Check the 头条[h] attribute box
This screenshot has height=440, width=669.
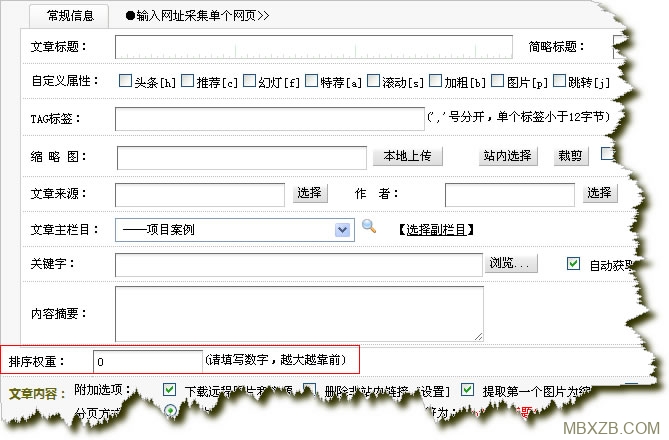tap(125, 80)
